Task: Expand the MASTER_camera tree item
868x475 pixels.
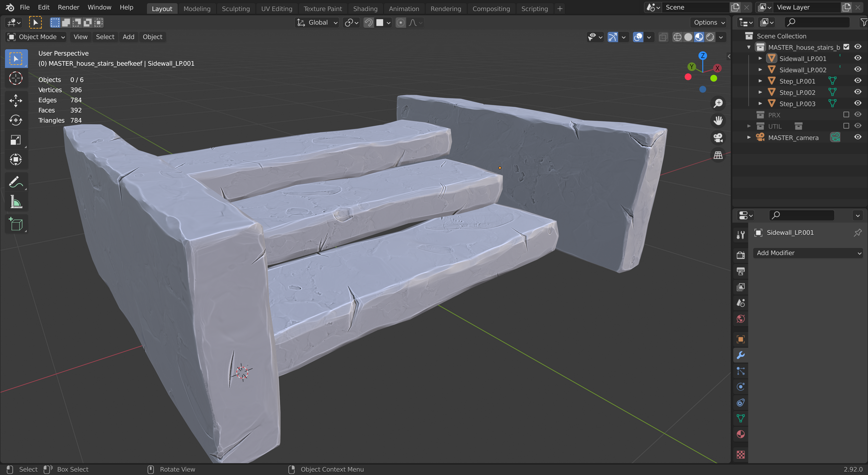Action: tap(749, 137)
